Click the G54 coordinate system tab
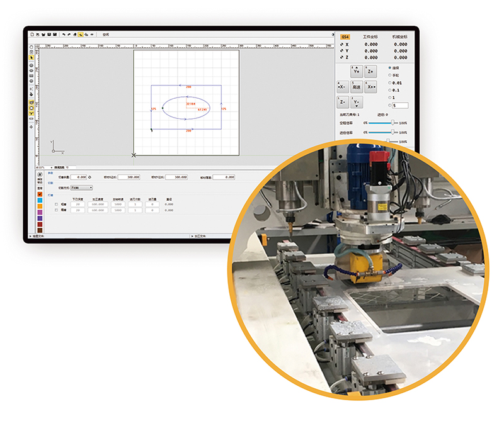The image size is (504, 421). coord(346,37)
